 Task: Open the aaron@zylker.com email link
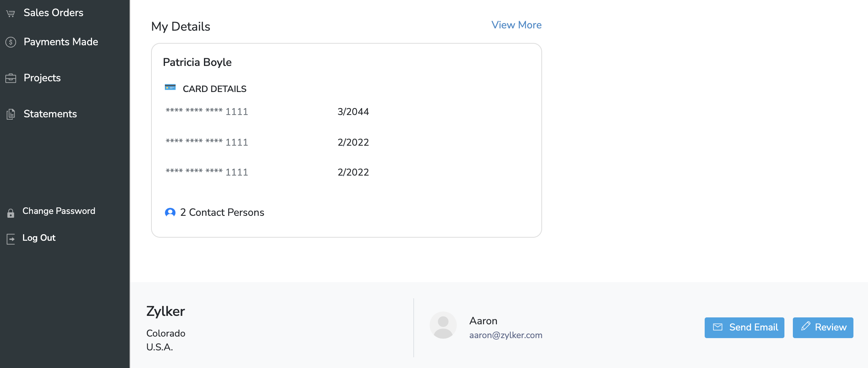[506, 335]
